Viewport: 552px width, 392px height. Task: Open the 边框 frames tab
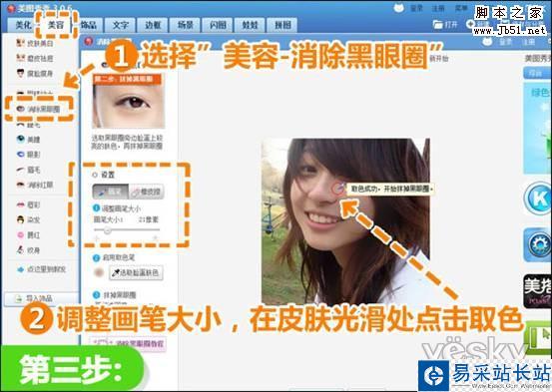point(153,25)
